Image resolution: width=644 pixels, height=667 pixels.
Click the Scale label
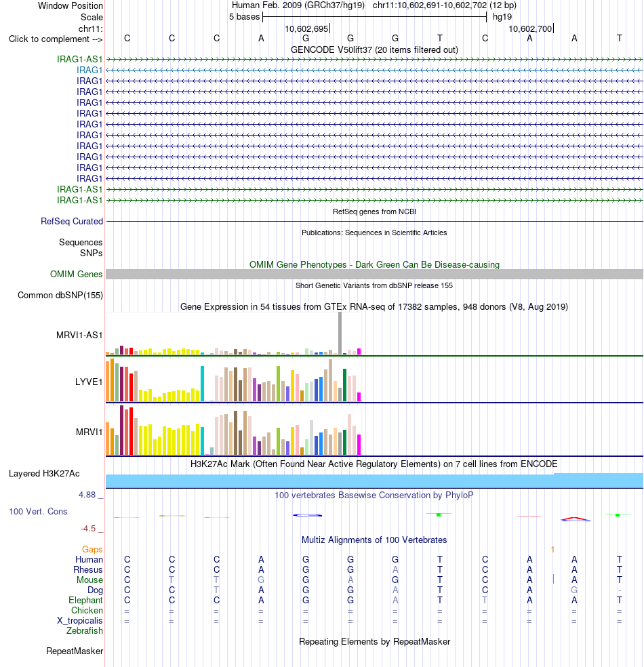coord(92,18)
